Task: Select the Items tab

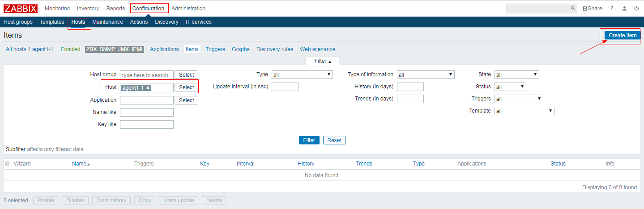Action: pyautogui.click(x=192, y=49)
